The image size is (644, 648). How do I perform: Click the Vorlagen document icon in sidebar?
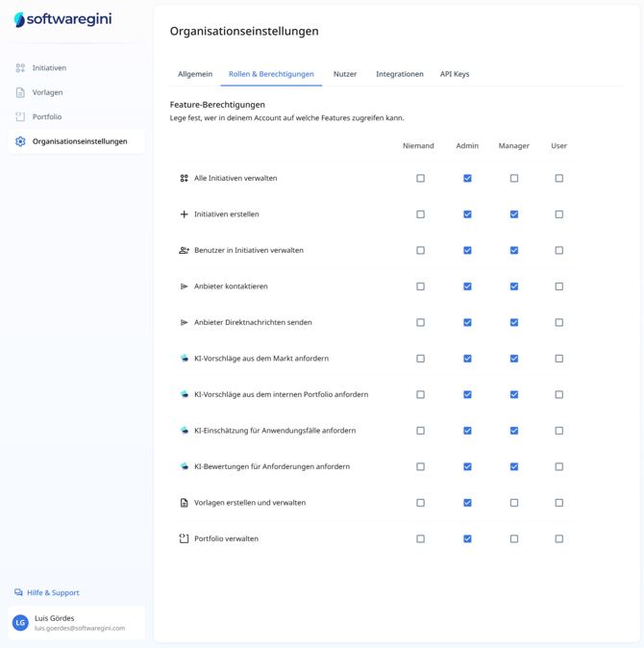[20, 92]
